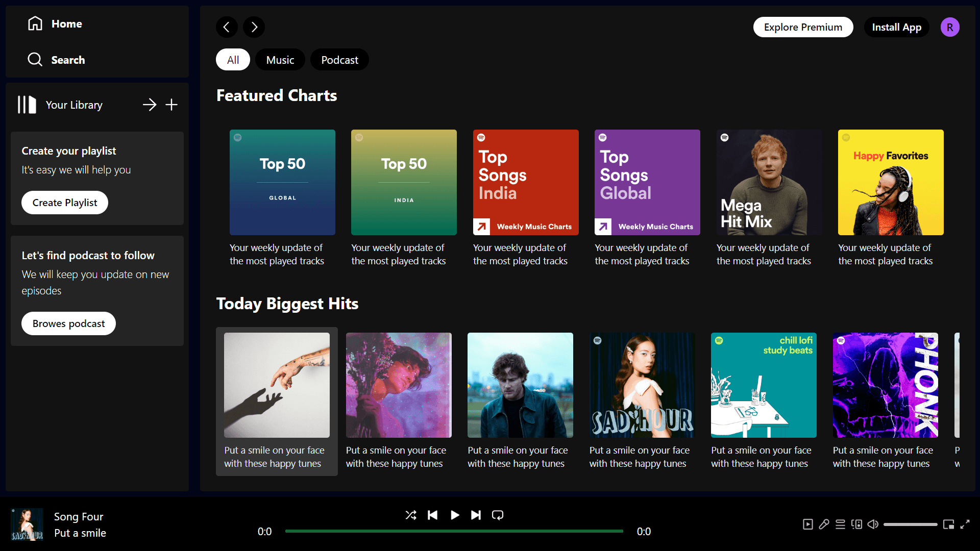Screen dimensions: 980x551
Task: Click the Explore Premium button
Action: 803,27
